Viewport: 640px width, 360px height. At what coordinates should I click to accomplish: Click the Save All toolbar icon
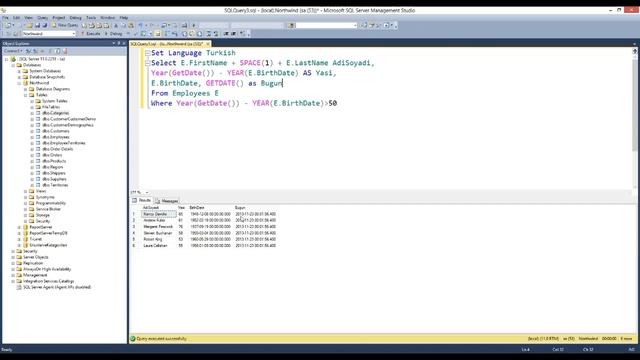click(x=45, y=25)
